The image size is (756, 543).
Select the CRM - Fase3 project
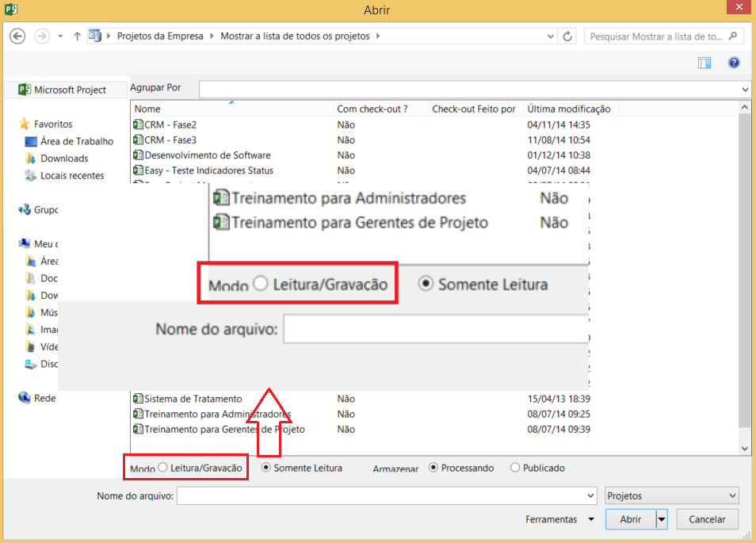click(170, 140)
